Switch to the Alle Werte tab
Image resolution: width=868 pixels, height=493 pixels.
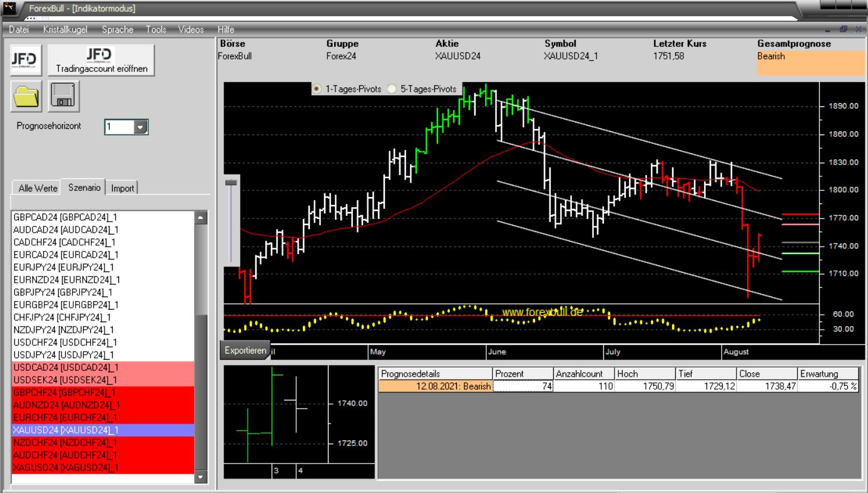(x=38, y=188)
